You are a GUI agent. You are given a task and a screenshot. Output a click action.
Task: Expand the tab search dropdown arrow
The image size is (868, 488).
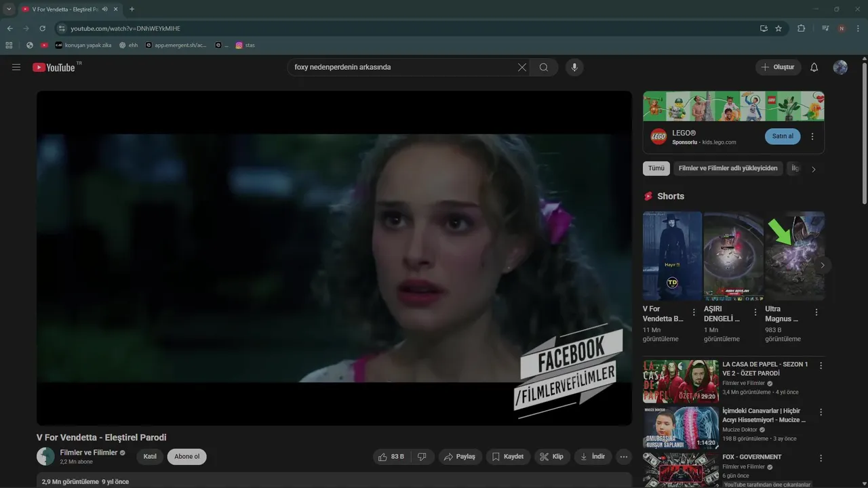9,9
